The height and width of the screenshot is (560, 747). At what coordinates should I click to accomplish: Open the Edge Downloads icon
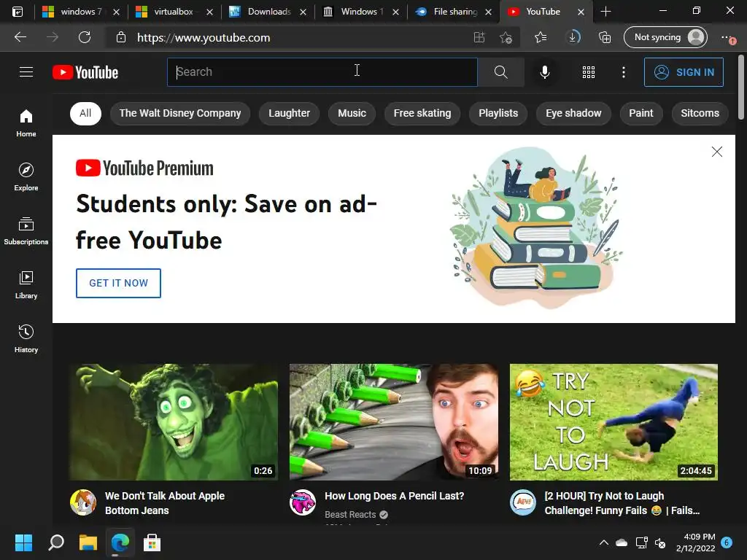pos(573,37)
